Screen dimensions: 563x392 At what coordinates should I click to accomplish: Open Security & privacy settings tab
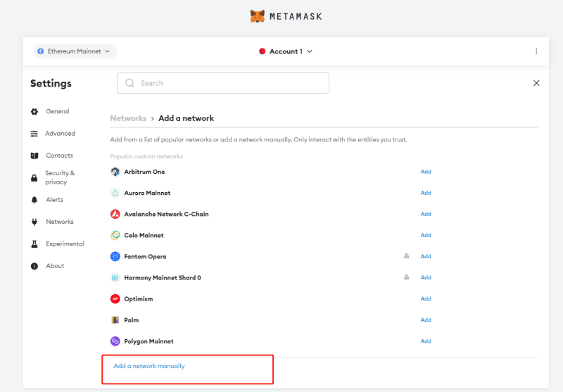pyautogui.click(x=60, y=177)
